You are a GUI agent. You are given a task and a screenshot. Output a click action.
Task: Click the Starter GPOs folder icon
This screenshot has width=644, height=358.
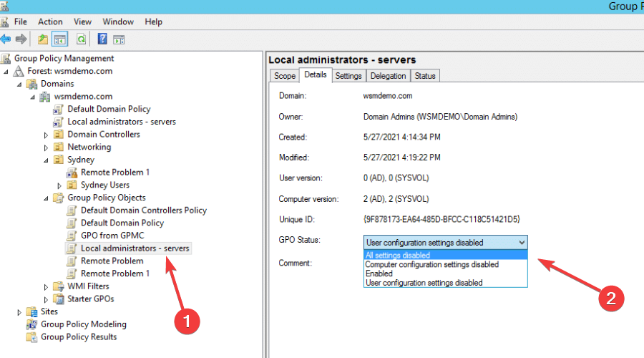point(59,299)
